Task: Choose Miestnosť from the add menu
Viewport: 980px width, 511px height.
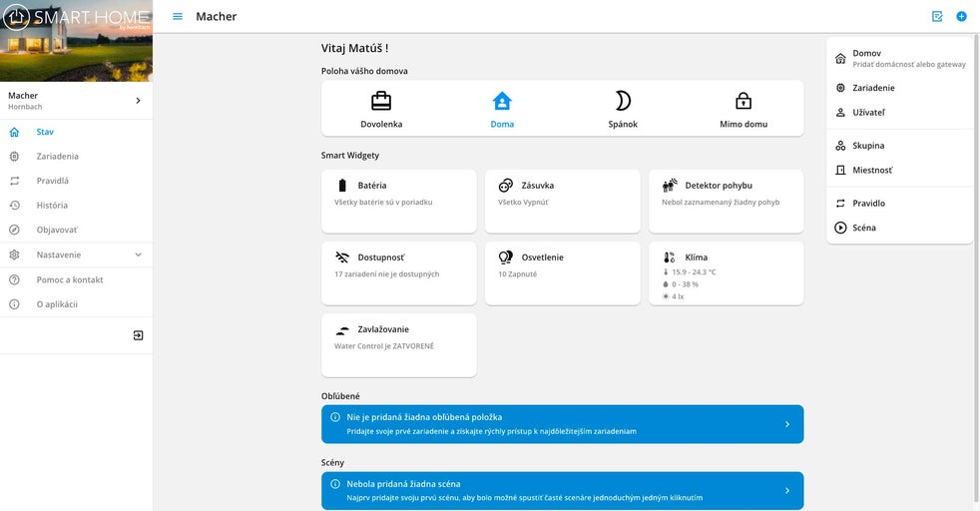Action: 899,170
